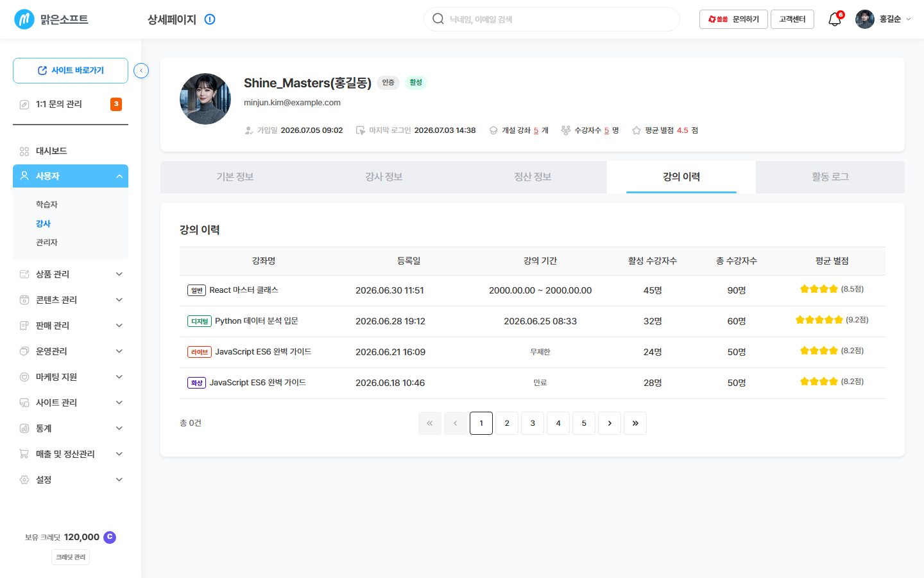This screenshot has height=578, width=924.
Task: Click the 매출 및 정산관리 cart icon
Action: click(24, 454)
